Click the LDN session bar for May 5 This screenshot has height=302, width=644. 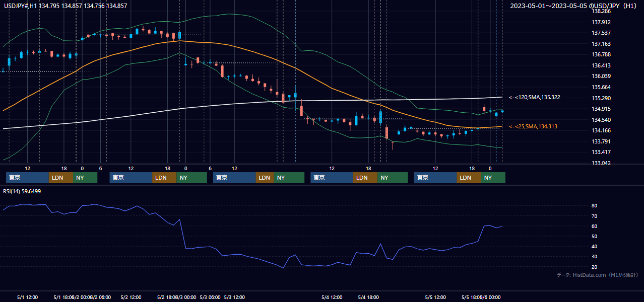point(469,178)
